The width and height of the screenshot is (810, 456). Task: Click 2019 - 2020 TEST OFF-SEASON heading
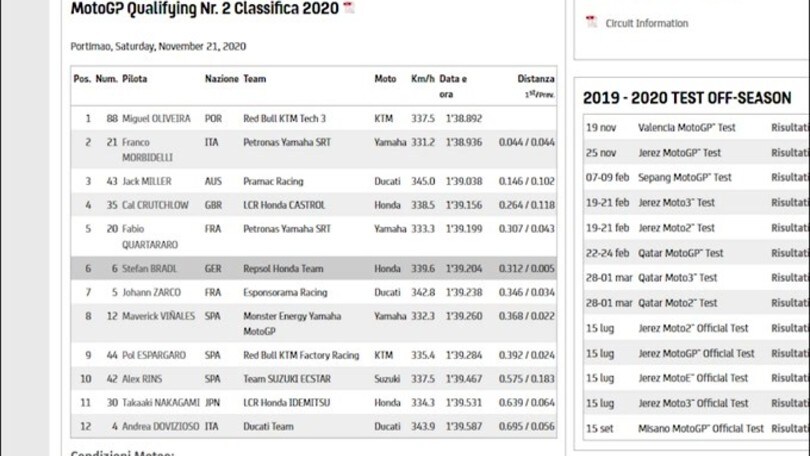[687, 98]
